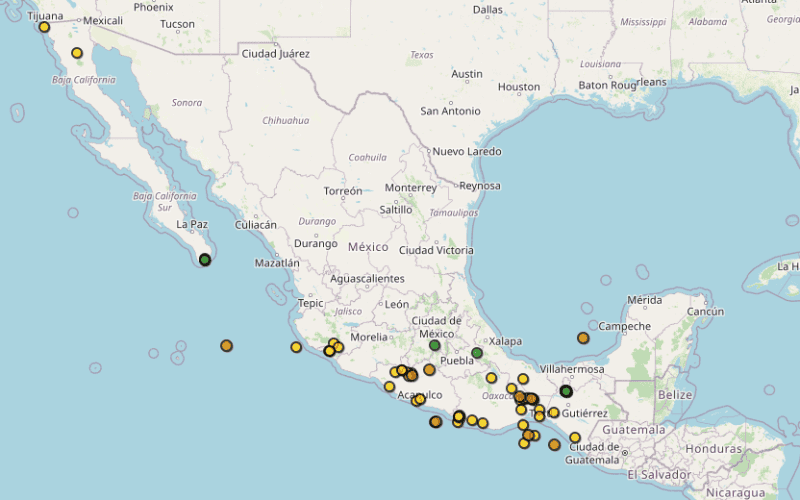Image resolution: width=800 pixels, height=500 pixels.
Task: Click the Mazatlán city label
Action: [x=277, y=264]
